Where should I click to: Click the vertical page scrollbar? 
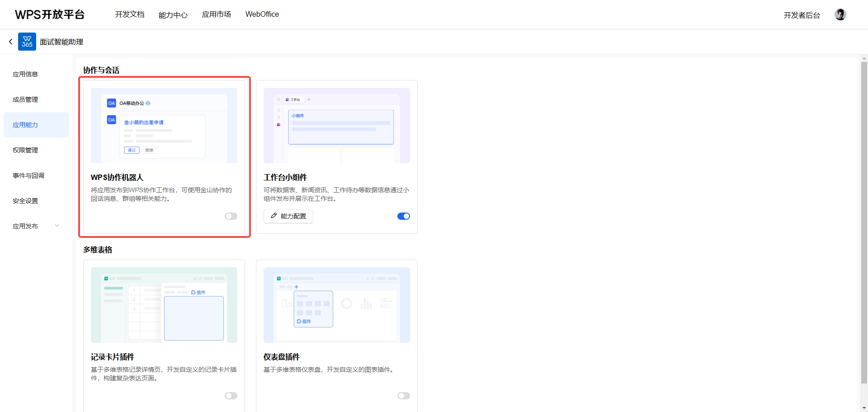coord(864,223)
